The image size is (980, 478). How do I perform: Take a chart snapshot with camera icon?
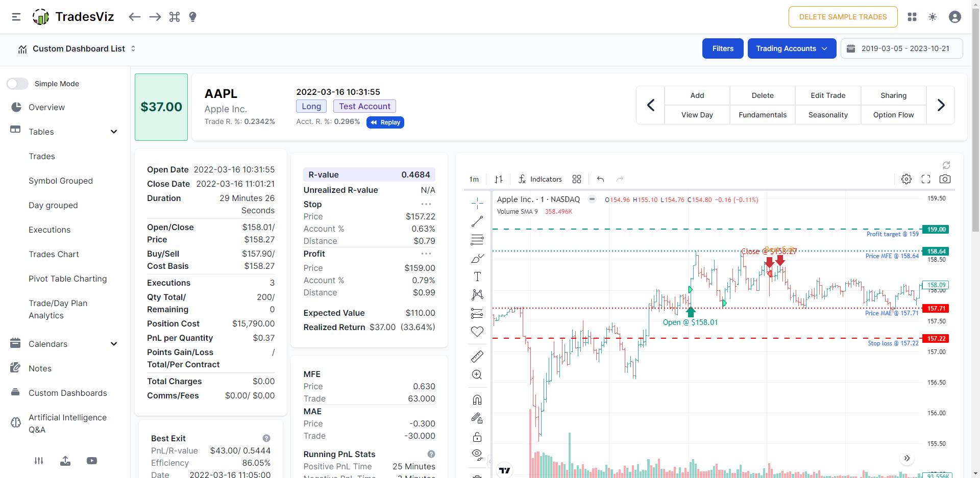pyautogui.click(x=945, y=179)
